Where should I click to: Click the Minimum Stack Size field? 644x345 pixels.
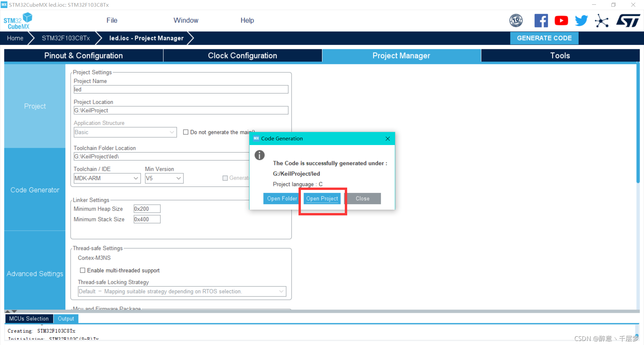(147, 219)
